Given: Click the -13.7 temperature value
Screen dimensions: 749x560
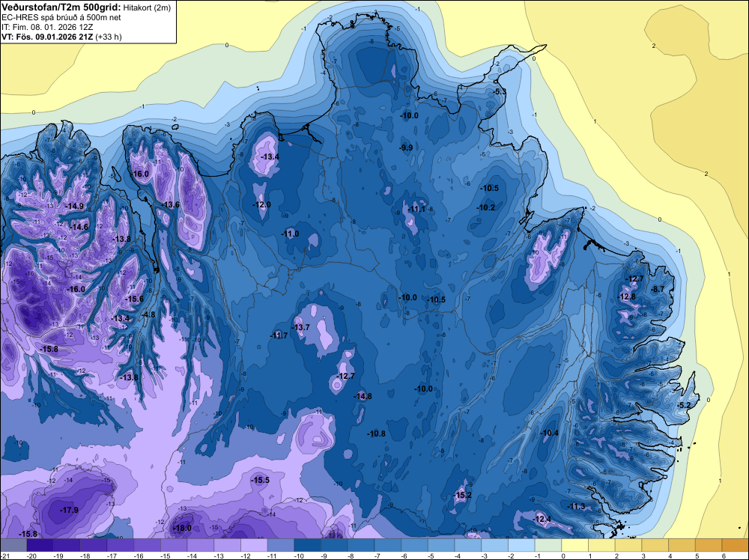Looking at the screenshot, I should 301,327.
